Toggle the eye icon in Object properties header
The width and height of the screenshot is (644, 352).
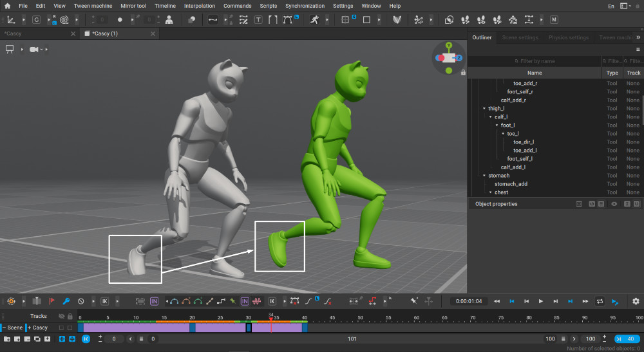coord(614,204)
